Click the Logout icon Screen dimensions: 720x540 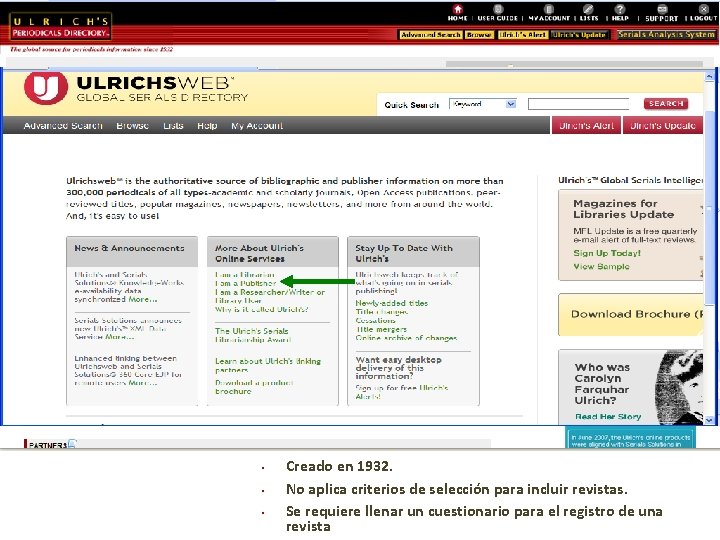(704, 9)
